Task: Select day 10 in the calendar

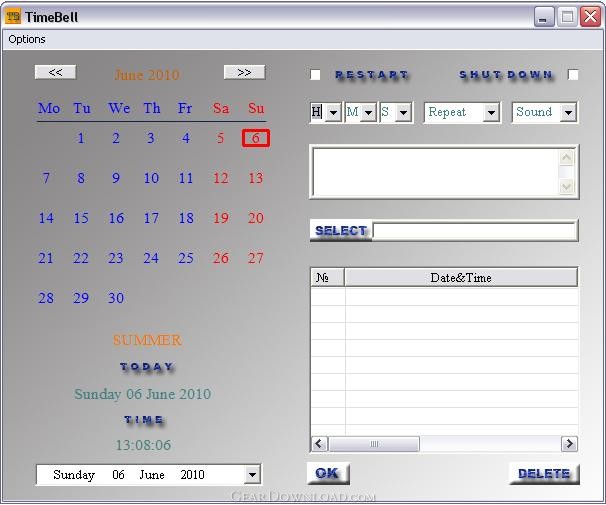Action: (x=151, y=178)
